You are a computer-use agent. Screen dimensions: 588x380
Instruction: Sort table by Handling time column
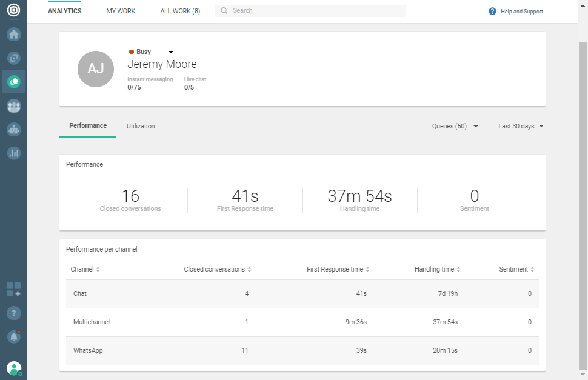(x=437, y=269)
